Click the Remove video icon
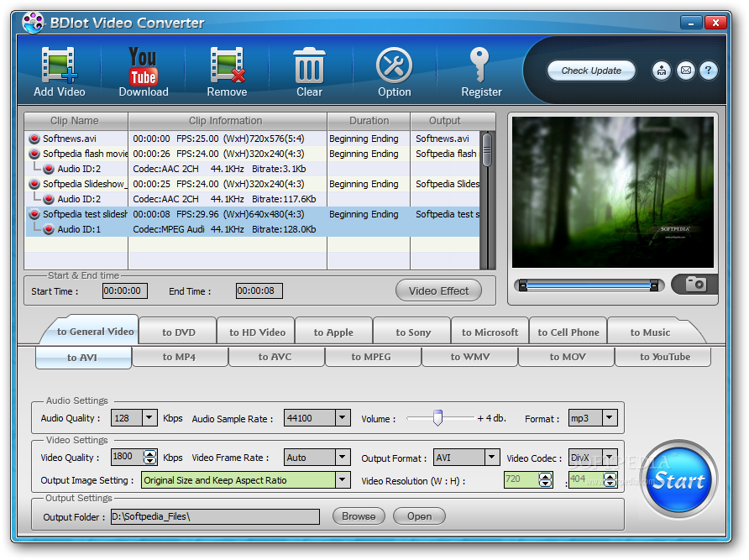Image resolution: width=749 pixels, height=560 pixels. (227, 71)
